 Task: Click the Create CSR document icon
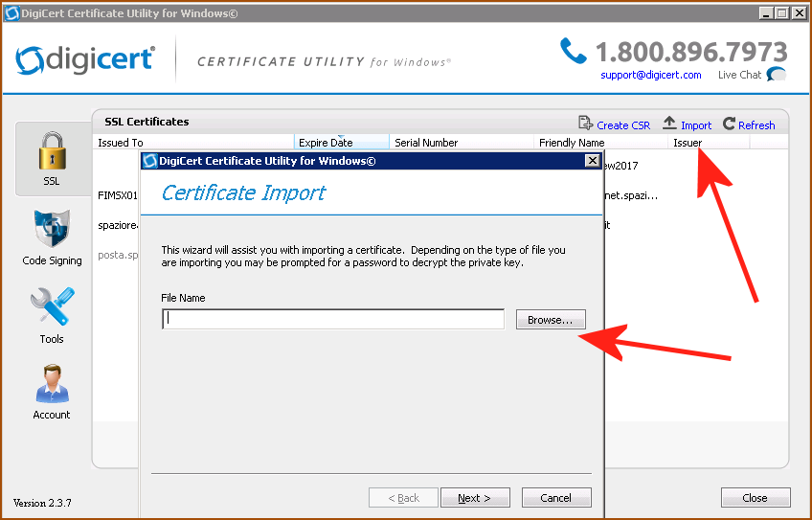click(585, 124)
